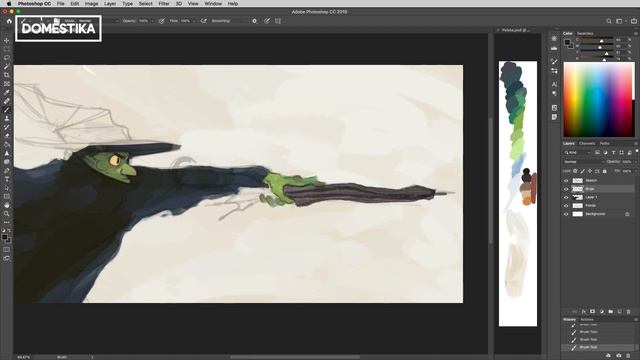Click the Sketch layer thumbnail
This screenshot has width=640, height=360.
[578, 180]
